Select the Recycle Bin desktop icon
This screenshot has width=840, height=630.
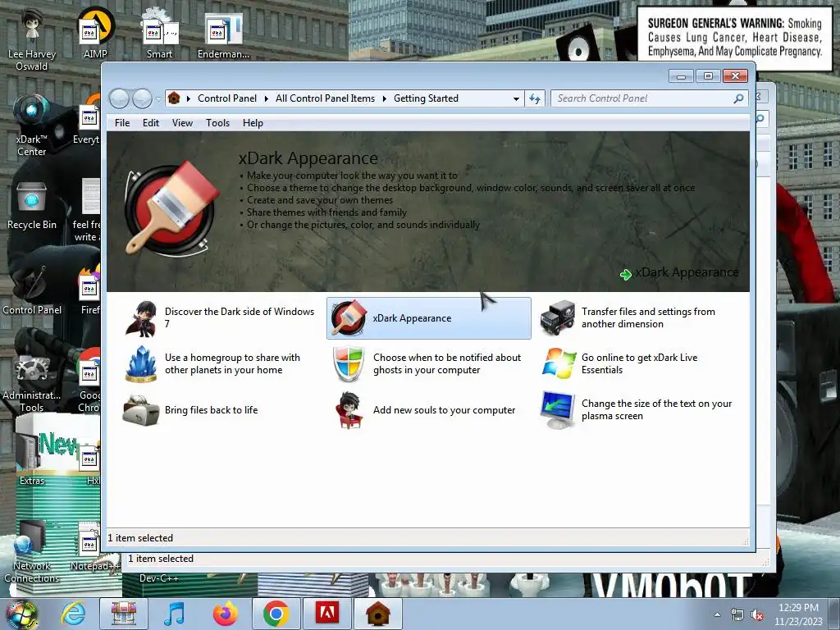click(32, 206)
